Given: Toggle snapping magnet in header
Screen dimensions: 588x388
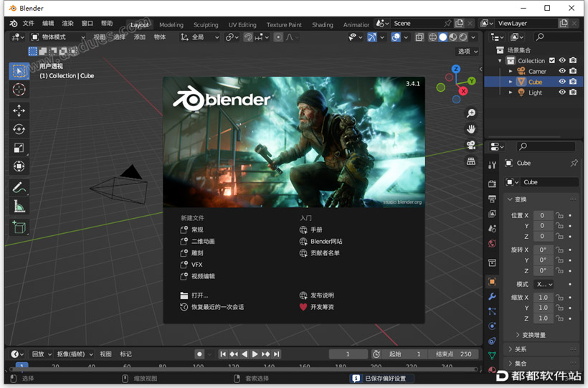Looking at the screenshot, I should click(x=248, y=37).
